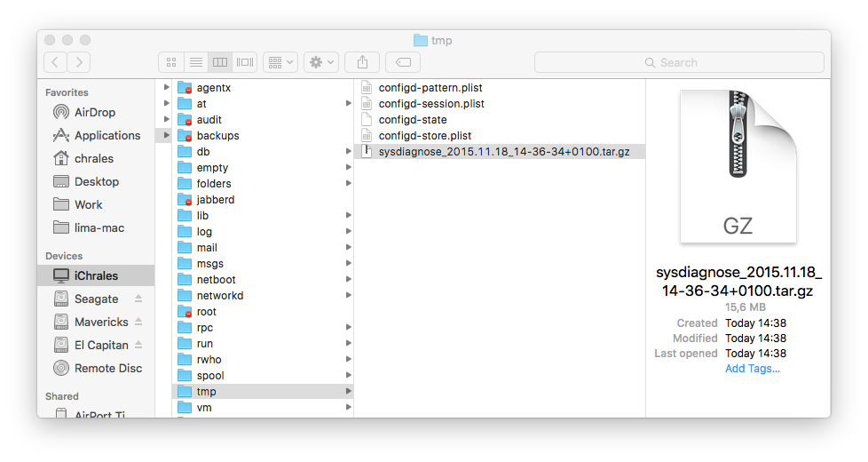This screenshot has width=868, height=462.
Task: Expand the lib folder arrow
Action: coord(348,216)
